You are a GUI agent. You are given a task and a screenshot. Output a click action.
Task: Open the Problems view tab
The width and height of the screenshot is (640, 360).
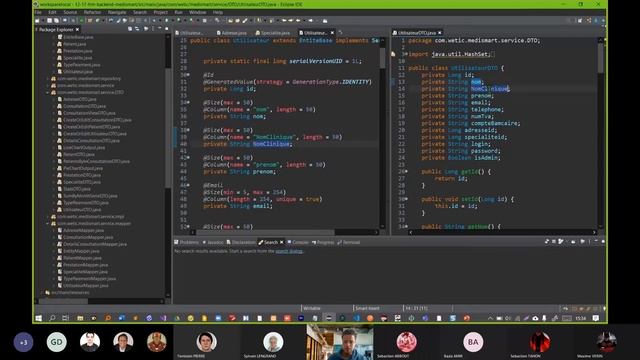tap(187, 242)
